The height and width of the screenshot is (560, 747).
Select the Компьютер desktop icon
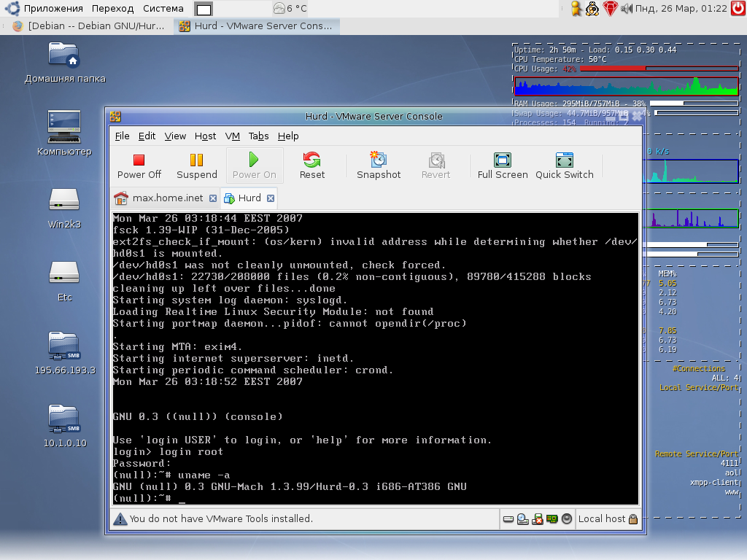(64, 133)
